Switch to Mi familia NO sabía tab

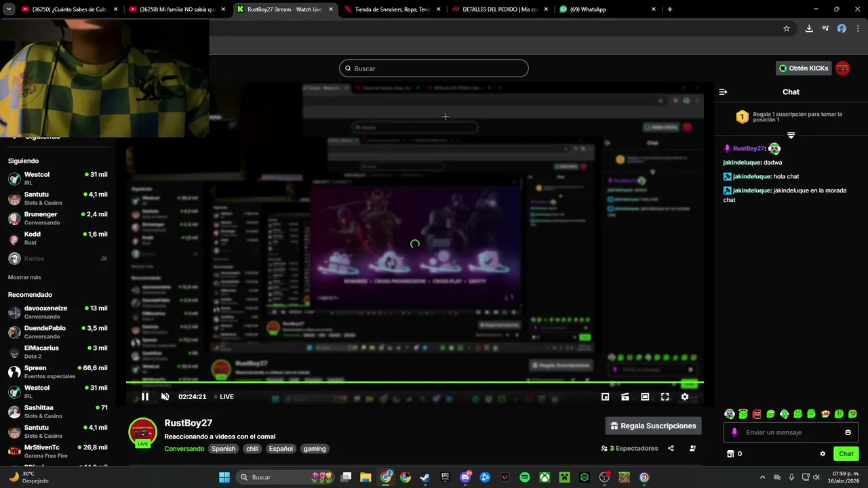[x=177, y=9]
